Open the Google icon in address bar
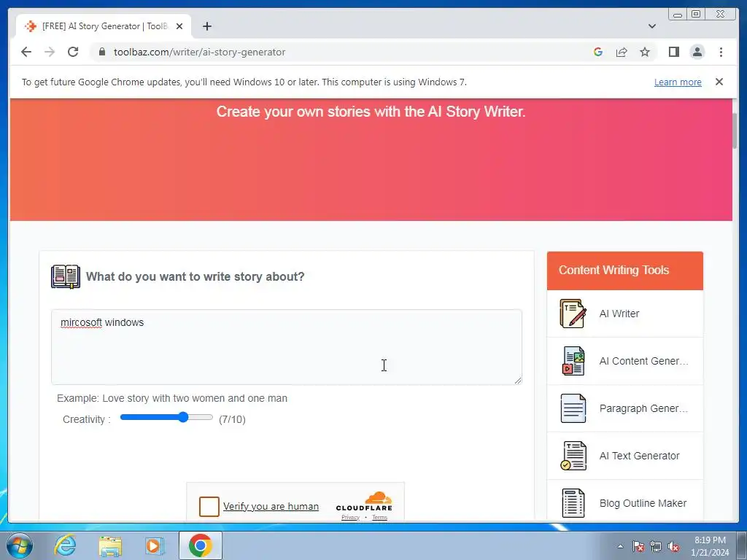Viewport: 747px width, 560px height. point(598,52)
